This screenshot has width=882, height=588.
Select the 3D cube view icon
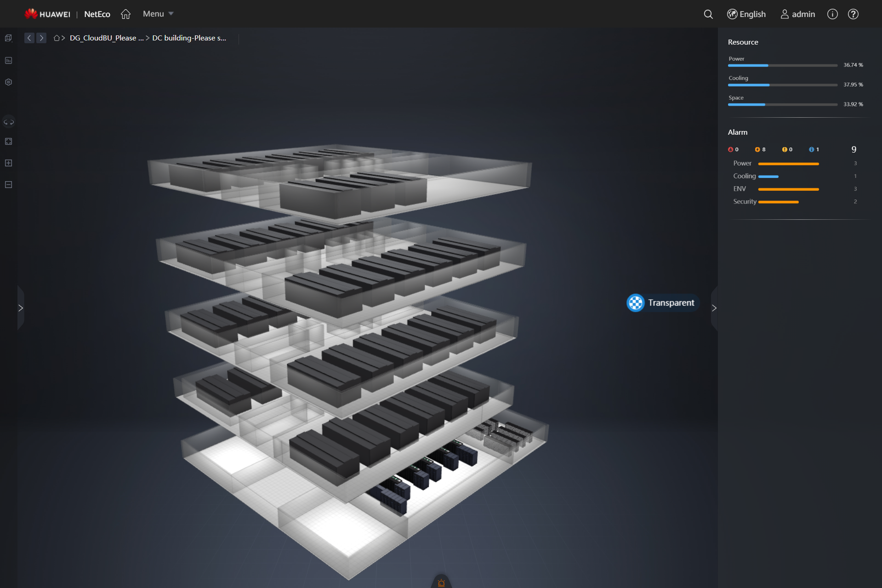(x=8, y=38)
